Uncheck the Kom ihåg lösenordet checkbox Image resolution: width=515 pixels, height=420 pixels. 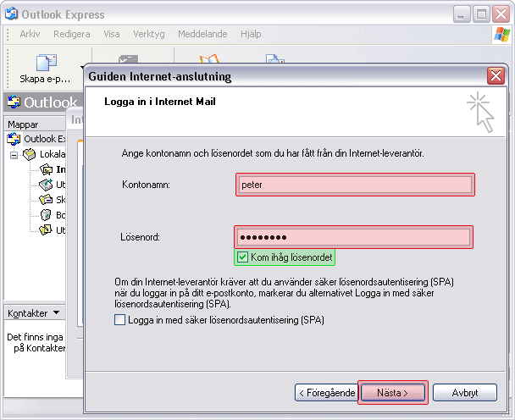[243, 257]
